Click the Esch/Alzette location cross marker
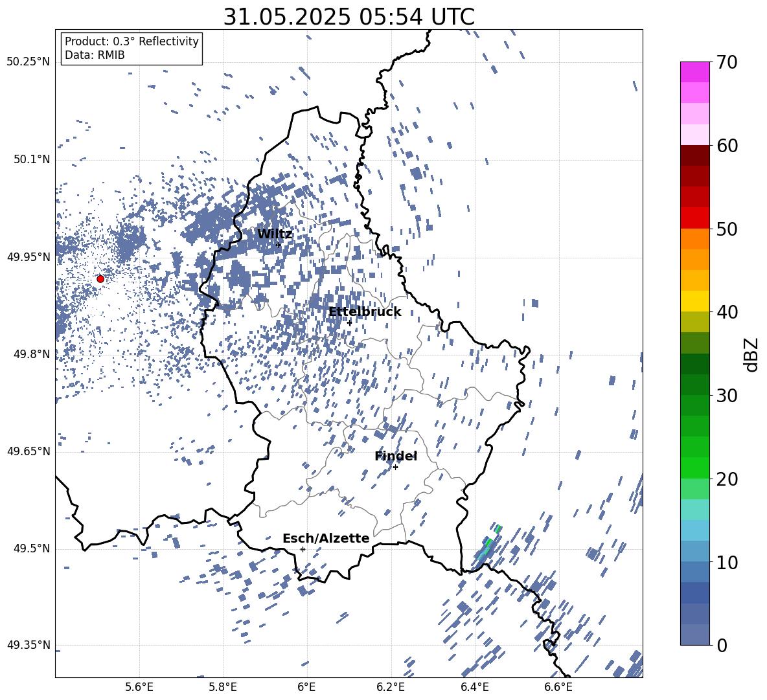Image resolution: width=767 pixels, height=700 pixels. click(x=303, y=549)
